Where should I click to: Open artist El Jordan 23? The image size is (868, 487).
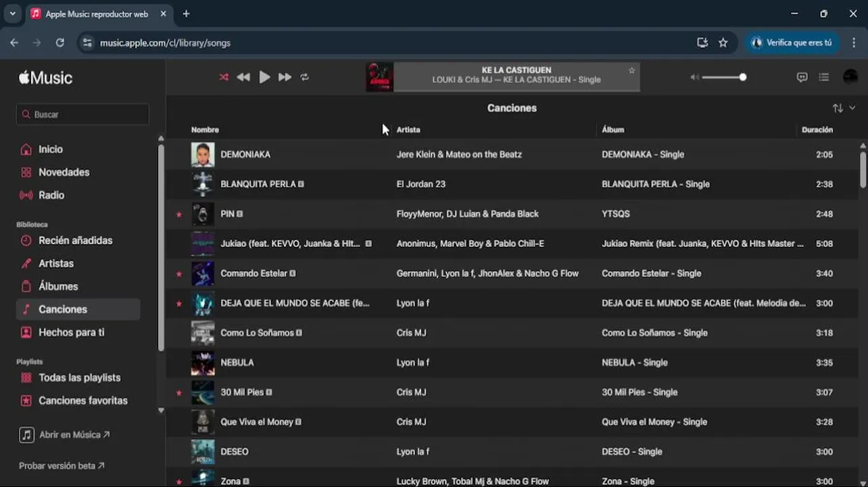point(420,185)
